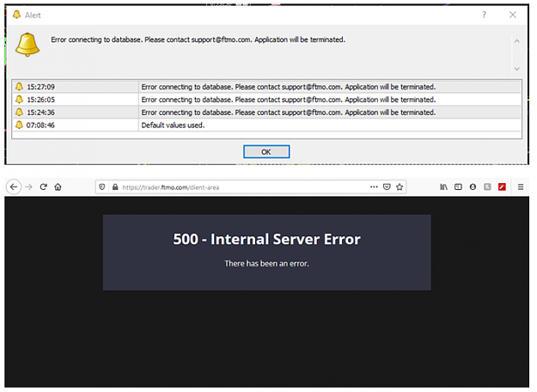Click the bell icon beside 15:24:36
Image resolution: width=537 pixels, height=392 pixels.
click(x=19, y=112)
